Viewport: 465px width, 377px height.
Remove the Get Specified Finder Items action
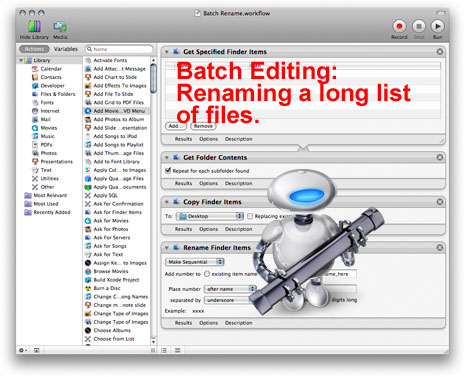[x=440, y=52]
